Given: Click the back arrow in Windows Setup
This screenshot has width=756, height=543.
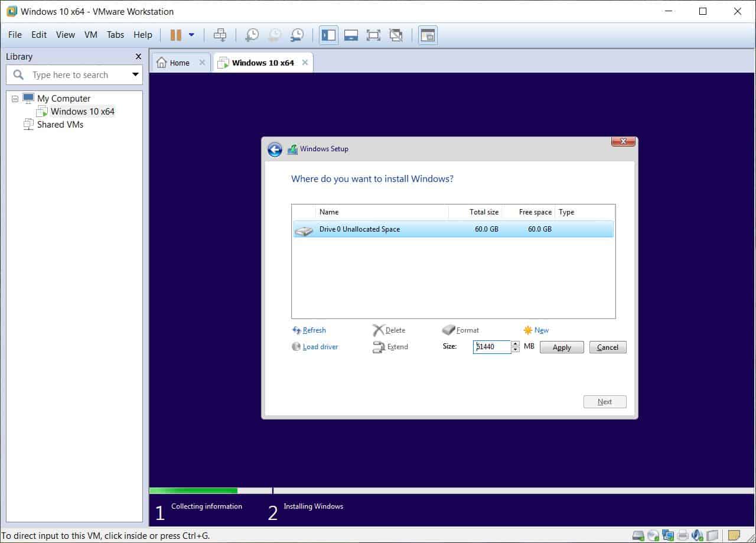Looking at the screenshot, I should click(x=275, y=149).
